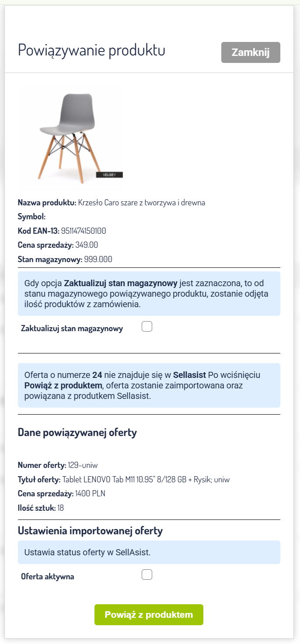Screen dimensions: 300x644
Task: Click the notice about offer number 24
Action: click(149, 385)
